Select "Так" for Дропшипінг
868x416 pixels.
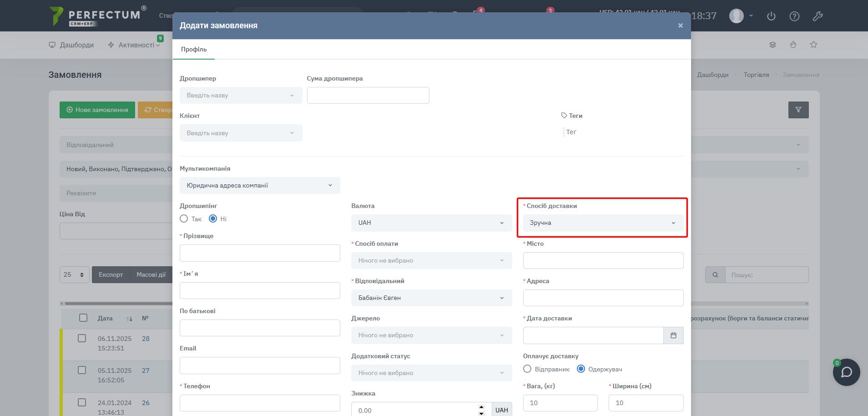(x=184, y=219)
